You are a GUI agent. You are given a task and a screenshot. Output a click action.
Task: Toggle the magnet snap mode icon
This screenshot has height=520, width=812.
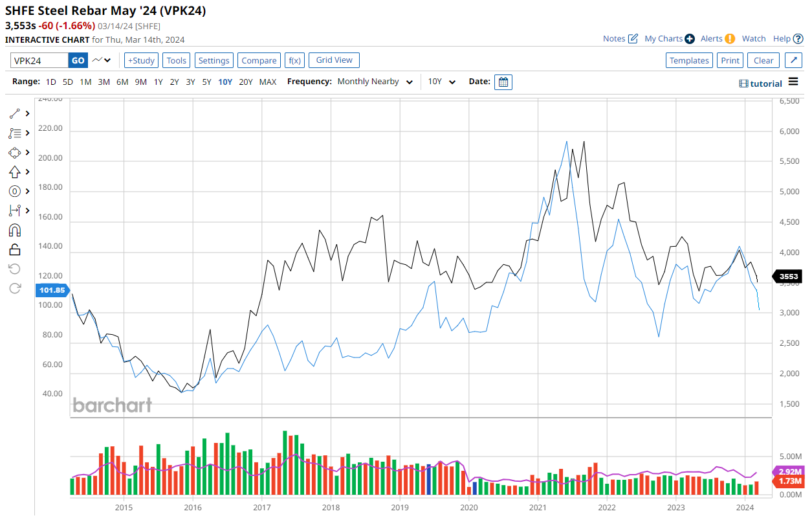tap(15, 230)
